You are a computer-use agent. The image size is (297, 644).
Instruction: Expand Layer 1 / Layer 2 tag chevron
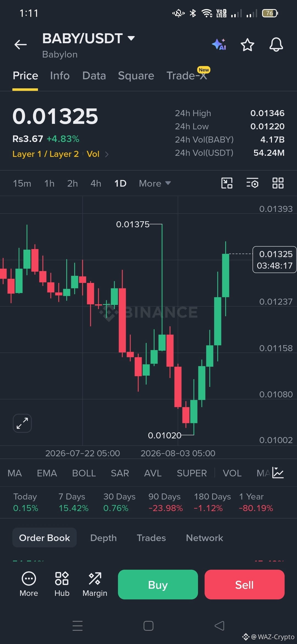pyautogui.click(x=107, y=154)
